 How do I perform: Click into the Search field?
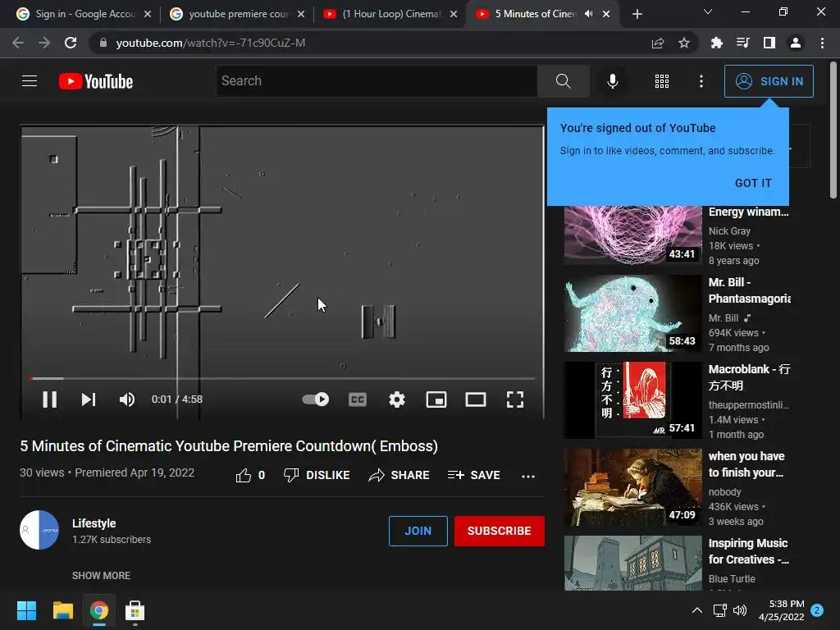point(377,81)
